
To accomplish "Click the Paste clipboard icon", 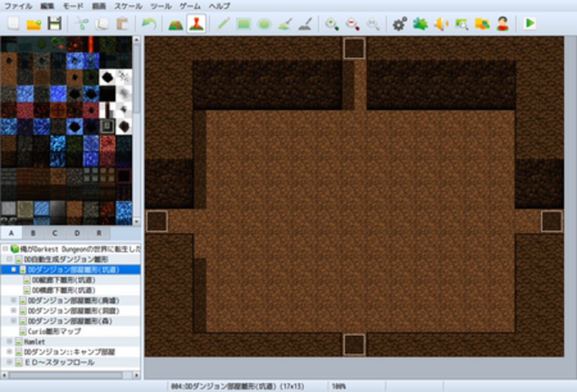I will pos(122,23).
